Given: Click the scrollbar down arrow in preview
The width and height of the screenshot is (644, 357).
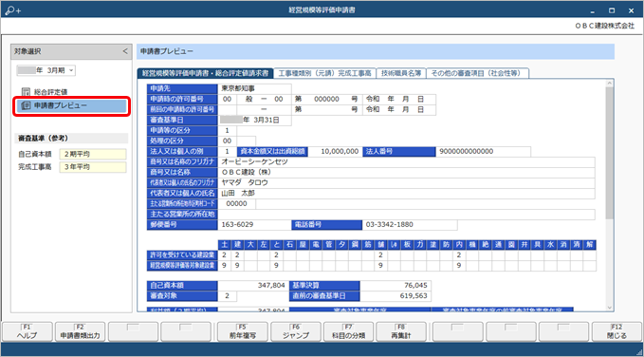Looking at the screenshot, I should [610, 307].
